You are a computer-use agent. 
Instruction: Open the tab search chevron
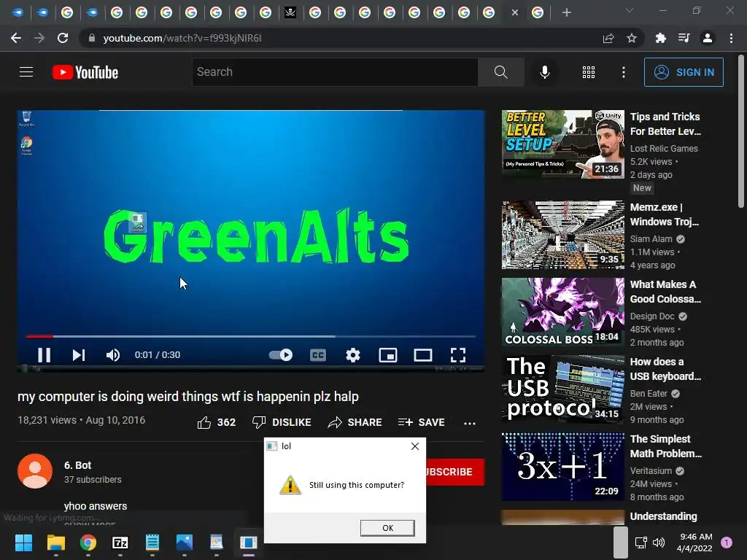click(x=630, y=10)
